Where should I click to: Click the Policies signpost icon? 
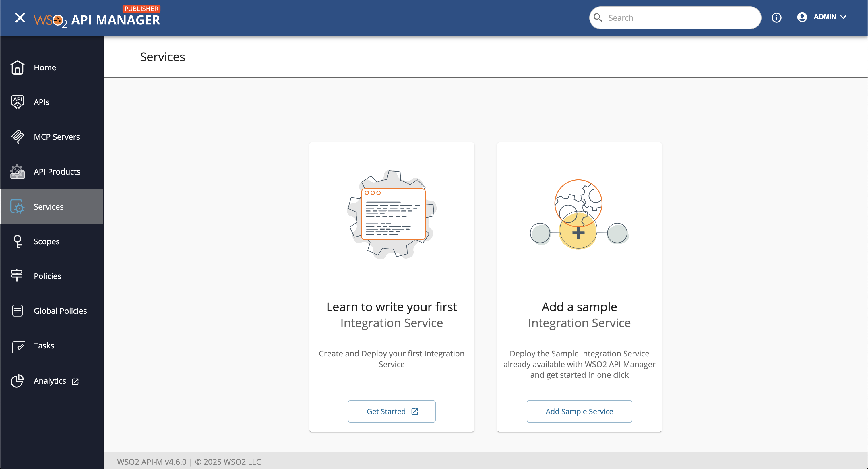(18, 276)
